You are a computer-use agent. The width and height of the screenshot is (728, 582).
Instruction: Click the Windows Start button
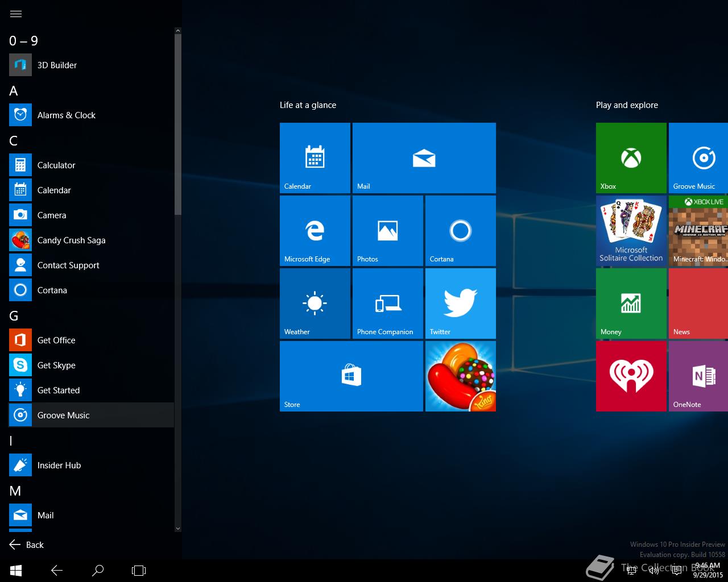(x=16, y=570)
